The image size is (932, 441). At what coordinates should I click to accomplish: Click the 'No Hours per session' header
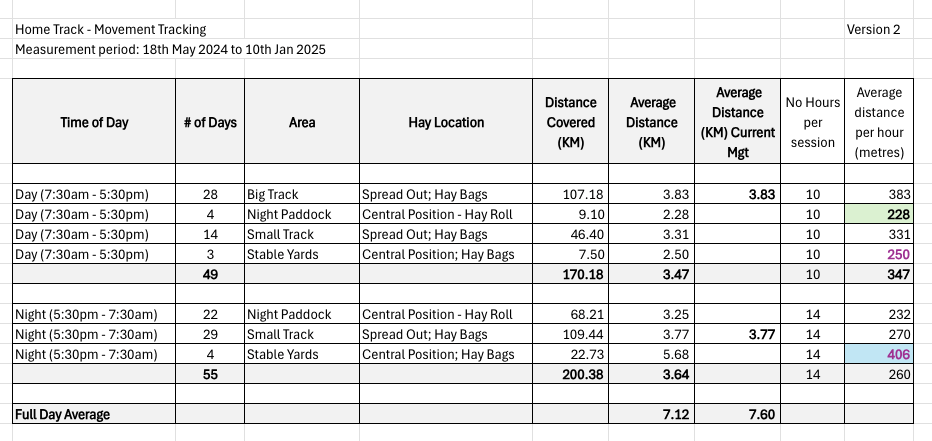[x=813, y=122]
